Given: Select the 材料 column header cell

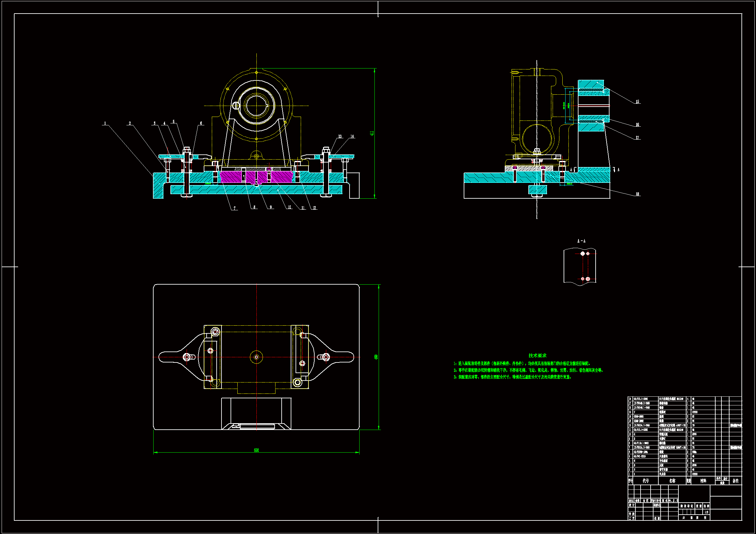Looking at the screenshot, I should tap(703, 481).
